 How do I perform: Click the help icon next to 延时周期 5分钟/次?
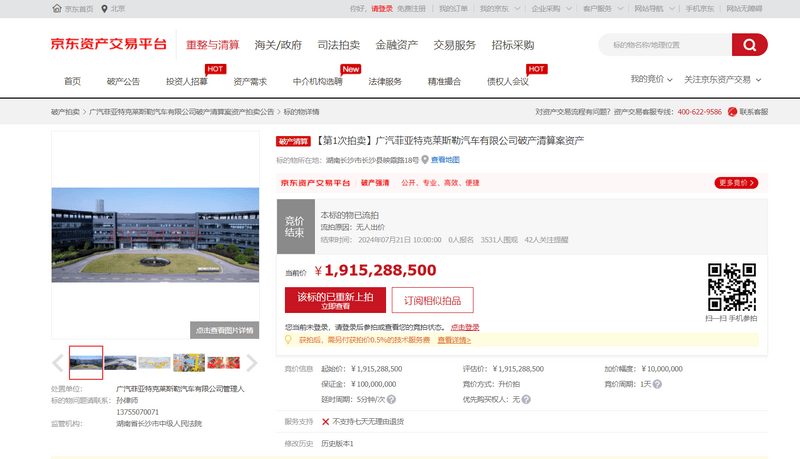point(391,399)
